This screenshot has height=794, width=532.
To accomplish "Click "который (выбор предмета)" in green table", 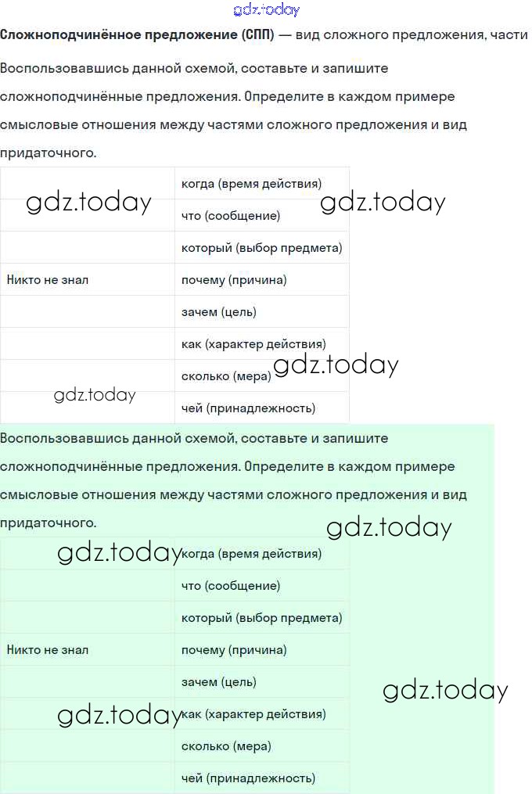I will click(261, 618).
